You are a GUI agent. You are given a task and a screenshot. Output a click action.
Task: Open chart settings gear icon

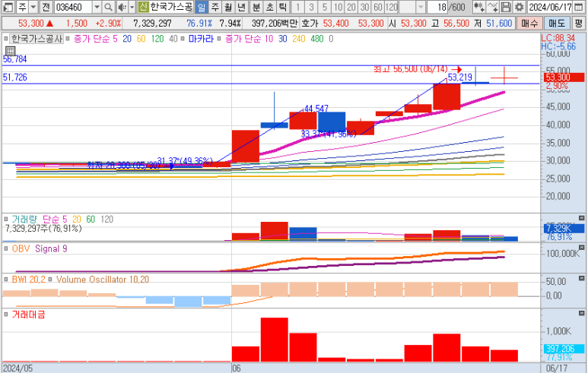(x=519, y=7)
